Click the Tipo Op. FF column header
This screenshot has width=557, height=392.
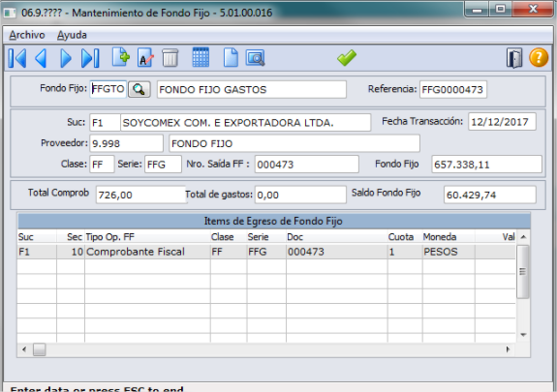pyautogui.click(x=147, y=237)
